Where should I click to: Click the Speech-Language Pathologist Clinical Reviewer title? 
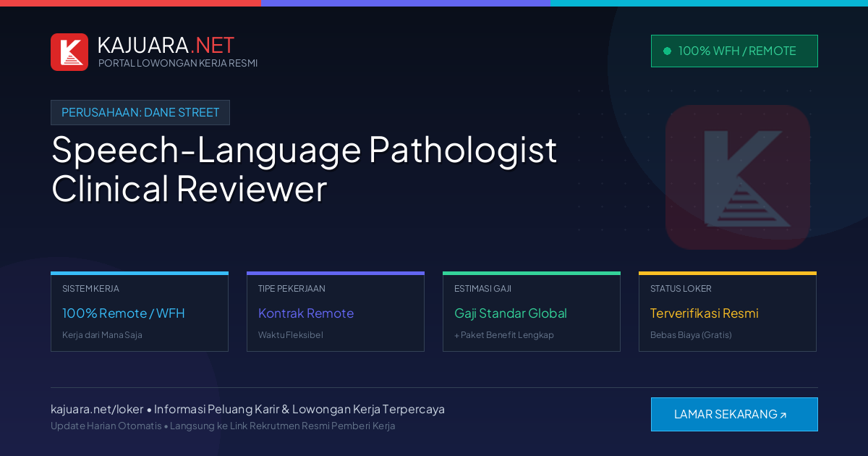304,169
